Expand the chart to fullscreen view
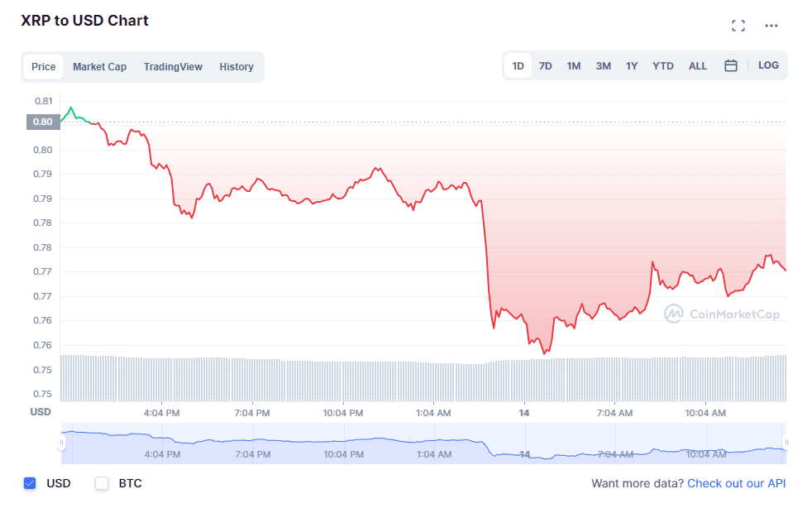 pyautogui.click(x=738, y=25)
